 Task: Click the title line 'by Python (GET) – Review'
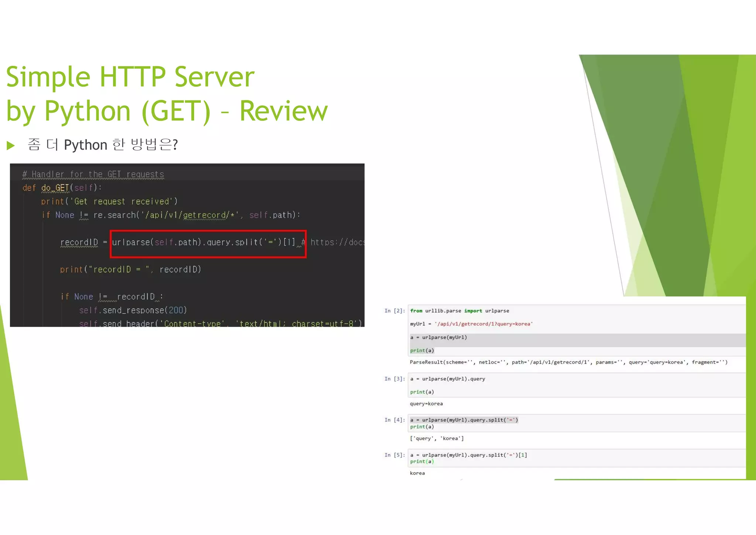tap(167, 111)
